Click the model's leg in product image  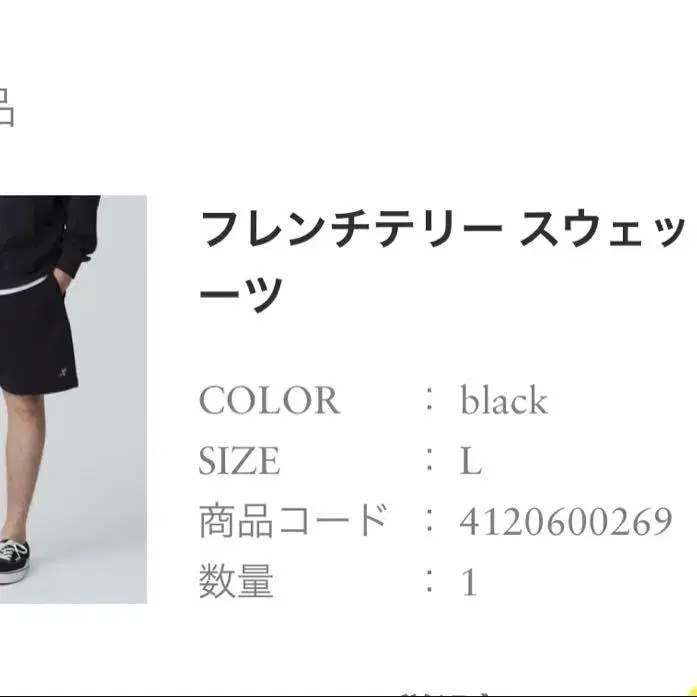(x=23, y=465)
